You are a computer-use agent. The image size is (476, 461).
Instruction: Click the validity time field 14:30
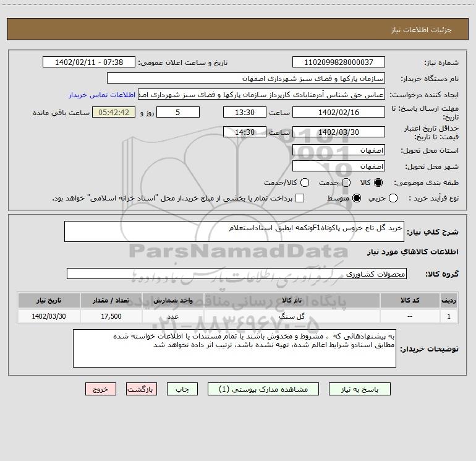(x=244, y=132)
